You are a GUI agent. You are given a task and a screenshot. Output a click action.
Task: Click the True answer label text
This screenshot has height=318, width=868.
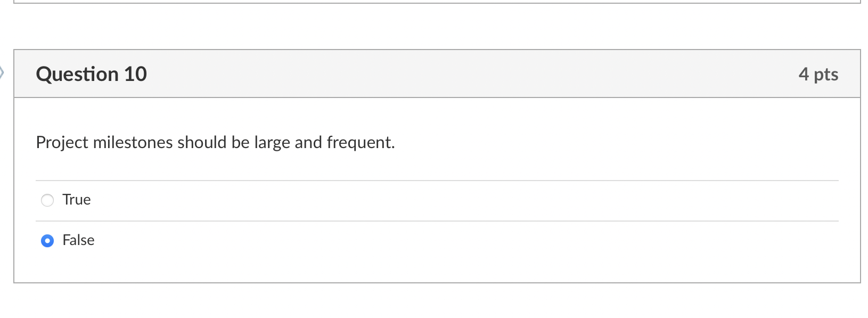click(x=76, y=200)
